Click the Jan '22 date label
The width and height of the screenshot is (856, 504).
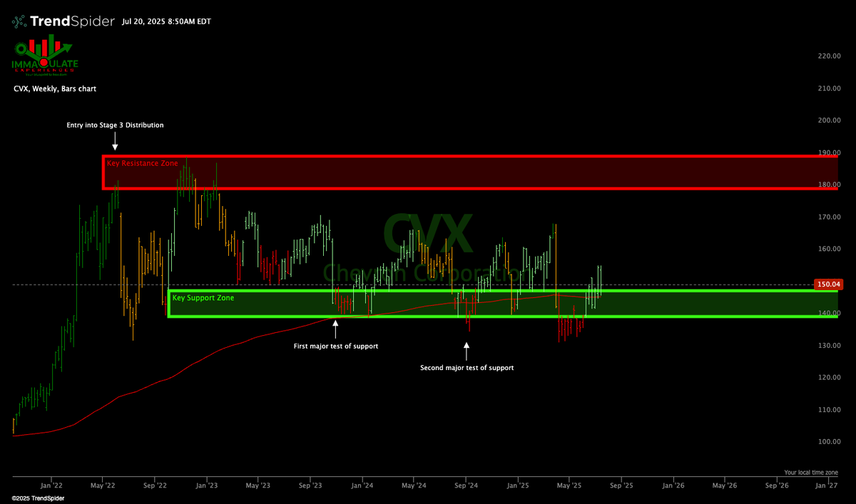tap(52, 485)
